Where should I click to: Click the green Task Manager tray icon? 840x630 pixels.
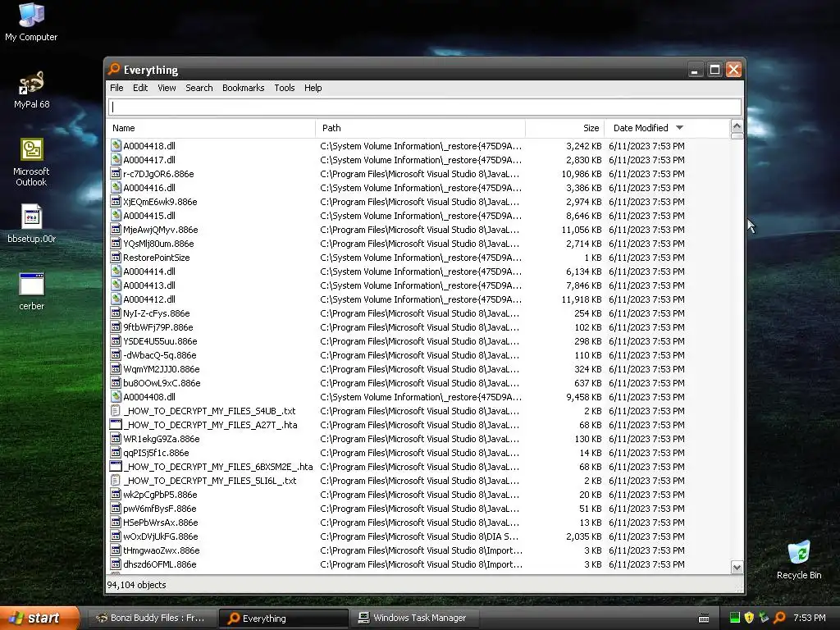point(734,618)
